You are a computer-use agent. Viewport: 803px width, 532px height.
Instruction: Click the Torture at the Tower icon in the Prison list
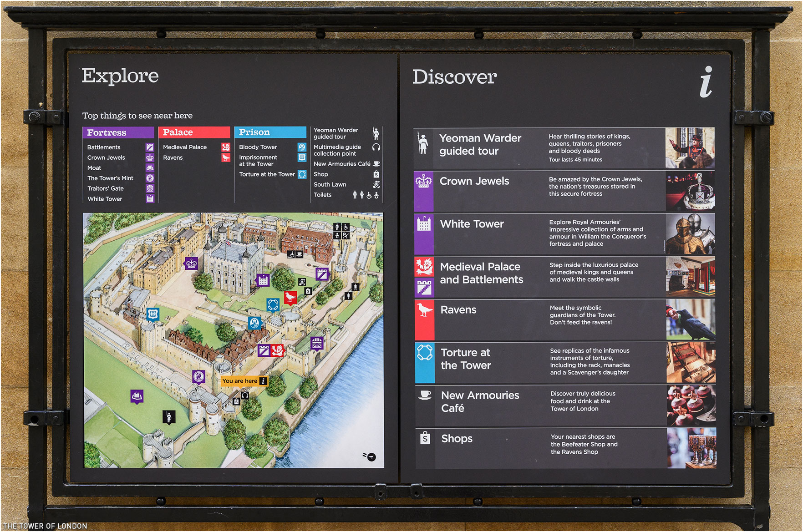pos(302,174)
